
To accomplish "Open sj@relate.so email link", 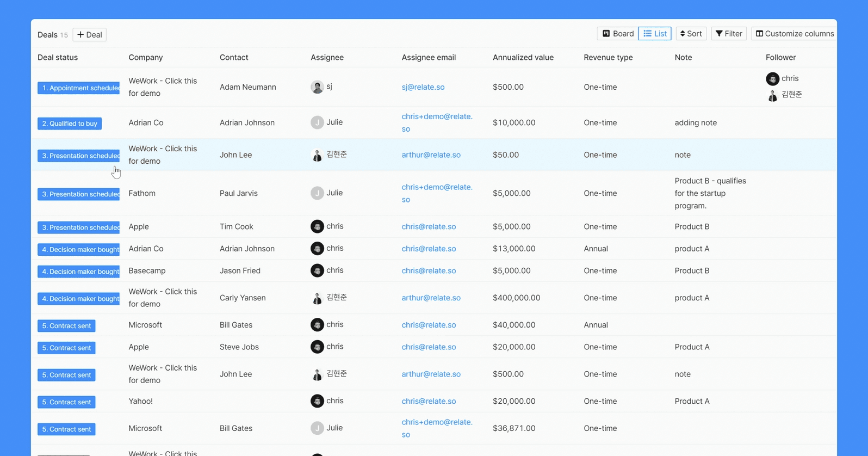I will pos(423,87).
